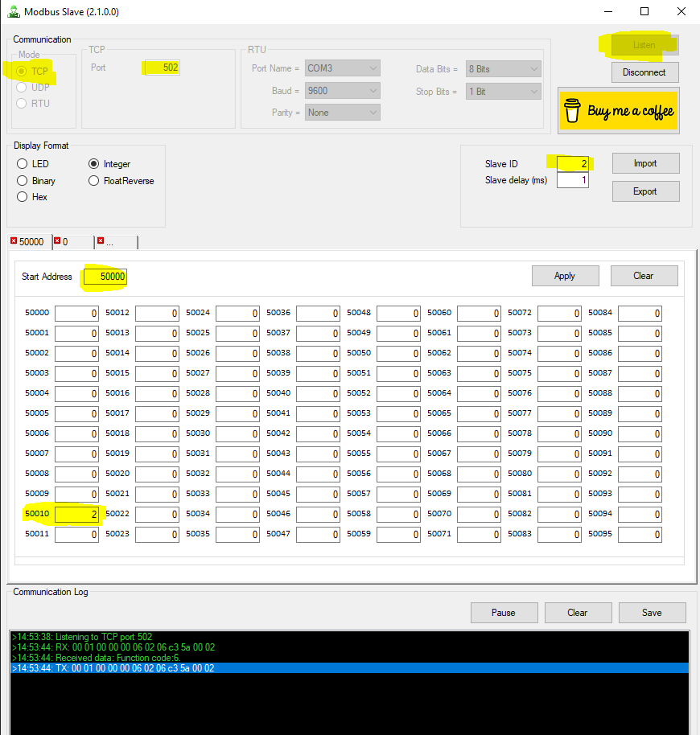Select FloatReverse display format

coord(94,180)
